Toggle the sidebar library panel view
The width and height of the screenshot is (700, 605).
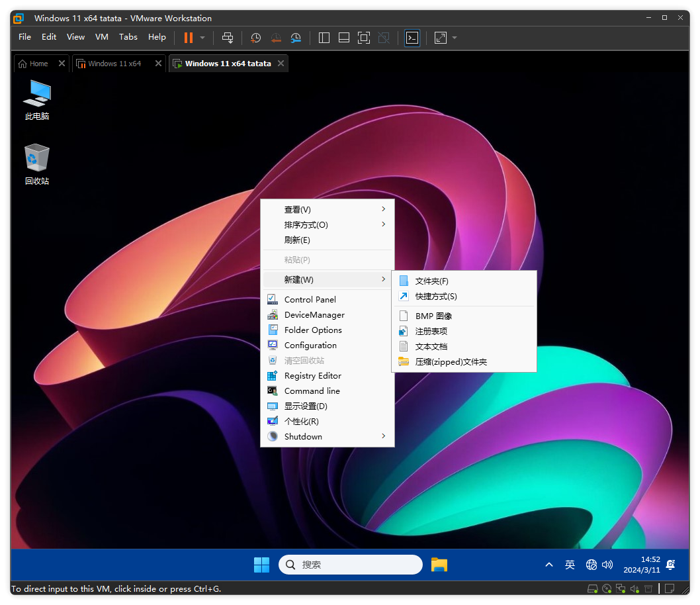coord(324,38)
